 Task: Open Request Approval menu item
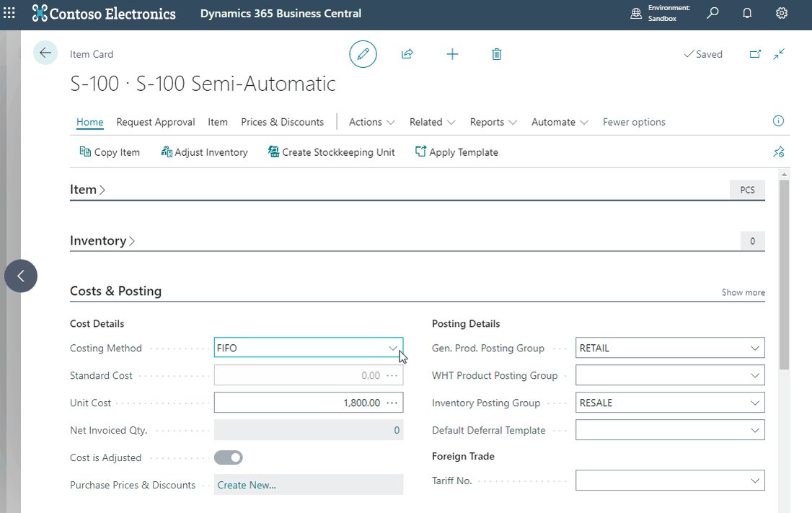(x=155, y=122)
